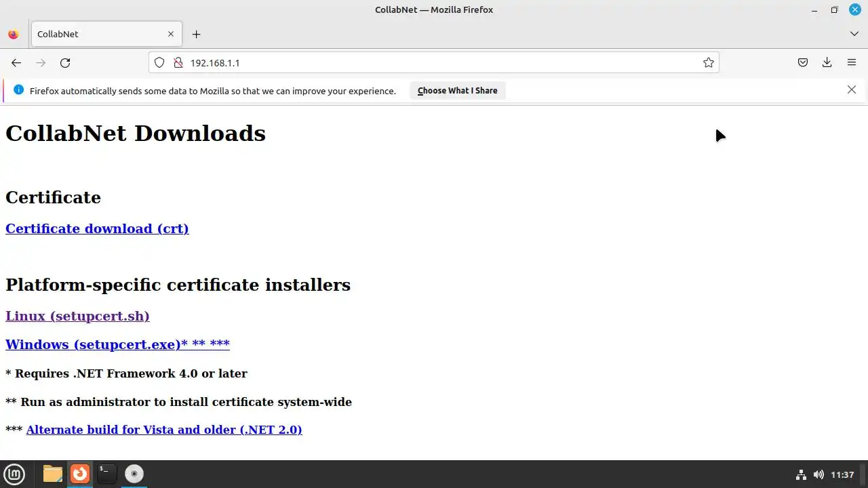
Task: Open Alternate build for Vista and older link
Action: pyautogui.click(x=164, y=430)
